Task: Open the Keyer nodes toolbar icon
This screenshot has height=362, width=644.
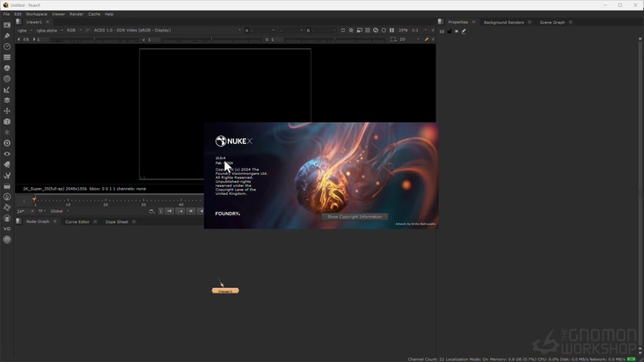Action: tap(7, 90)
